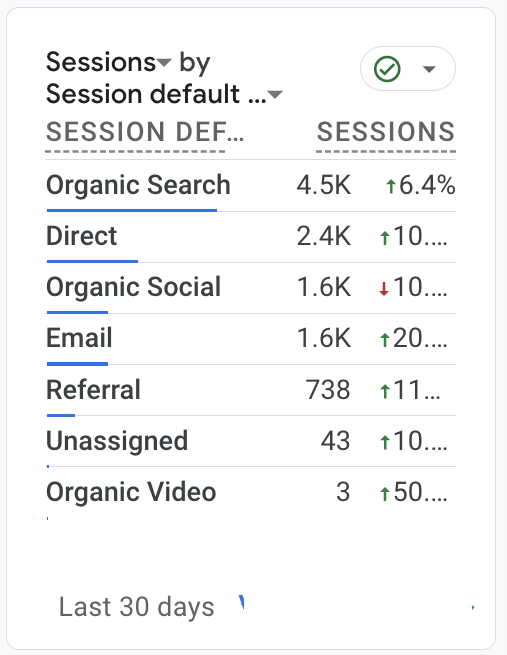507x655 pixels.
Task: Click the red down arrow for Organic Social
Action: (384, 289)
